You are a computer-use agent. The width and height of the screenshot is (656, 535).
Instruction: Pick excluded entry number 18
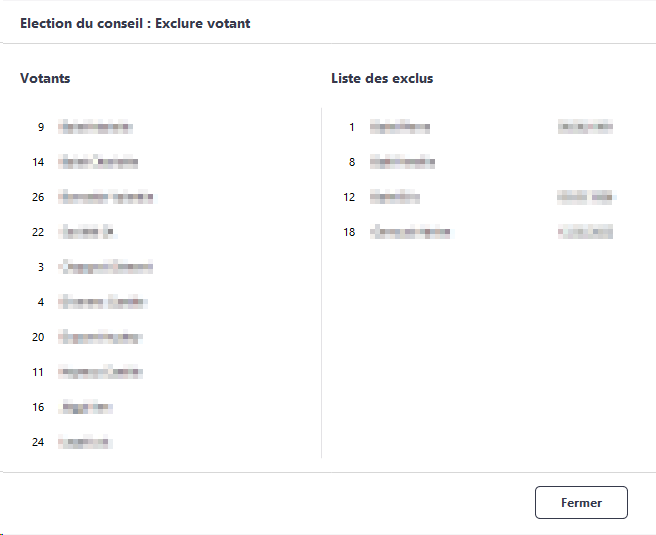(x=410, y=232)
